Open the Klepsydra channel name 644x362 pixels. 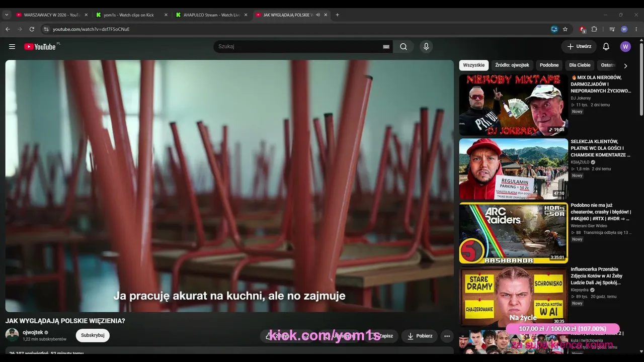pyautogui.click(x=580, y=290)
